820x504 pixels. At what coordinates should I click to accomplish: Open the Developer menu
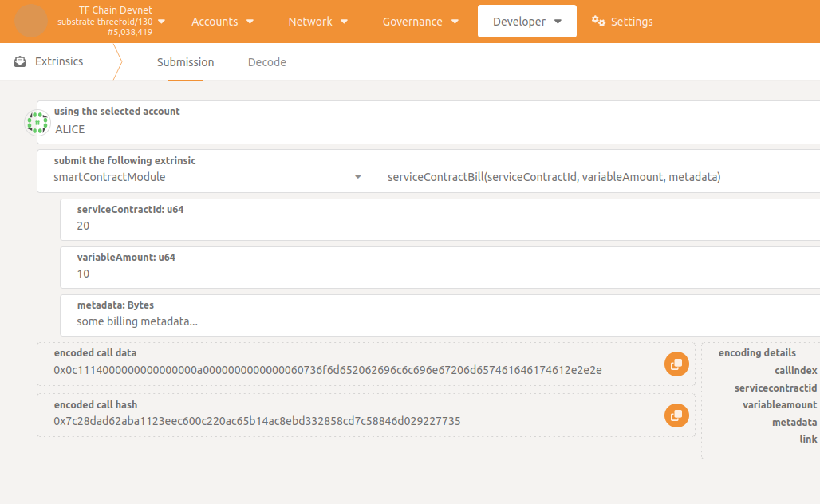[x=526, y=22]
